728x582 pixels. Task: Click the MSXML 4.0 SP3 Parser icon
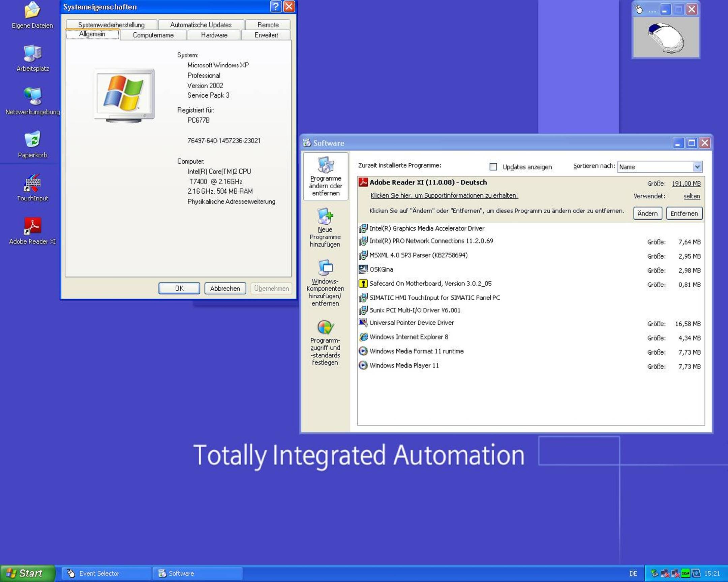coord(363,255)
